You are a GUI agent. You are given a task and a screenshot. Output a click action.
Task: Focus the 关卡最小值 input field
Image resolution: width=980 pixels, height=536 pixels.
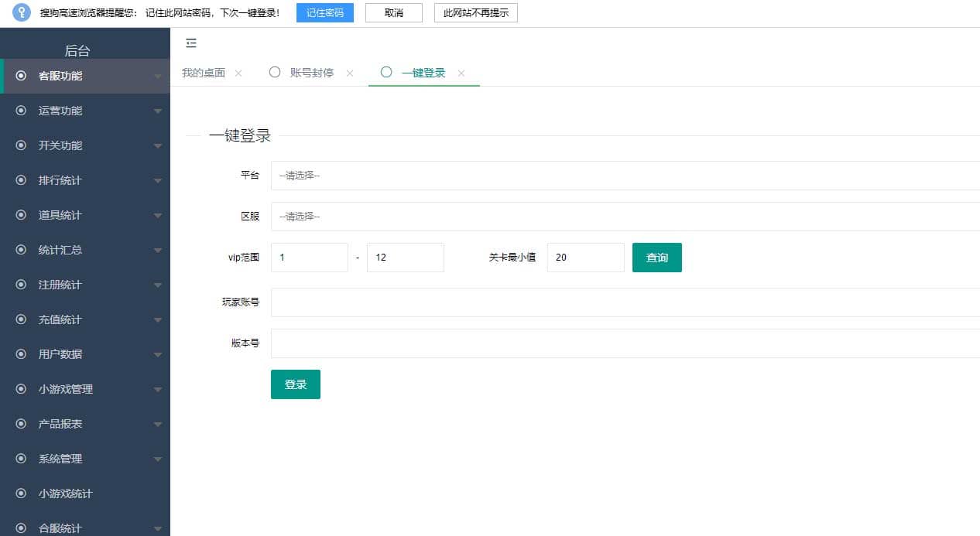coord(585,258)
